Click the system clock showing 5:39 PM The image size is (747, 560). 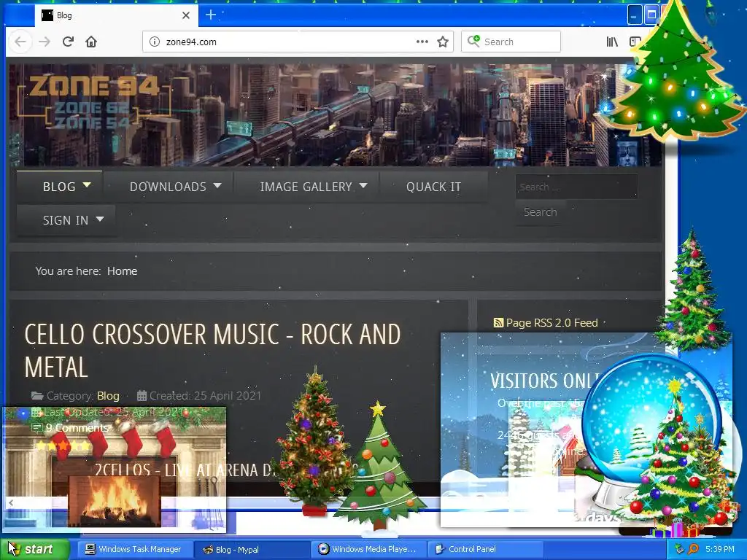(x=720, y=549)
